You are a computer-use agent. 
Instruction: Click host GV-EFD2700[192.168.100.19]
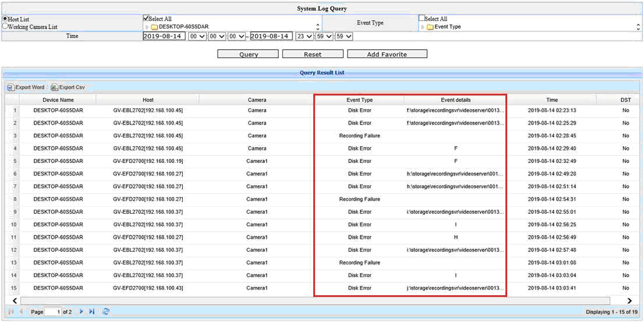pos(148,161)
